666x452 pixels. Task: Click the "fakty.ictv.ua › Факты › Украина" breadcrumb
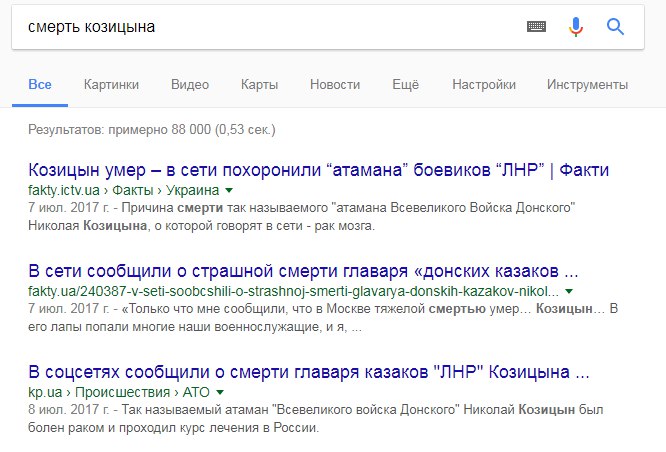point(124,190)
